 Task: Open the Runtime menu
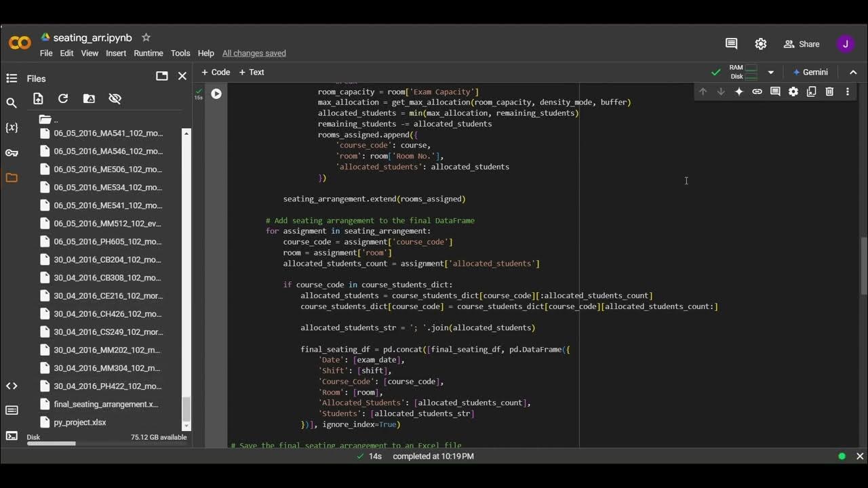149,53
